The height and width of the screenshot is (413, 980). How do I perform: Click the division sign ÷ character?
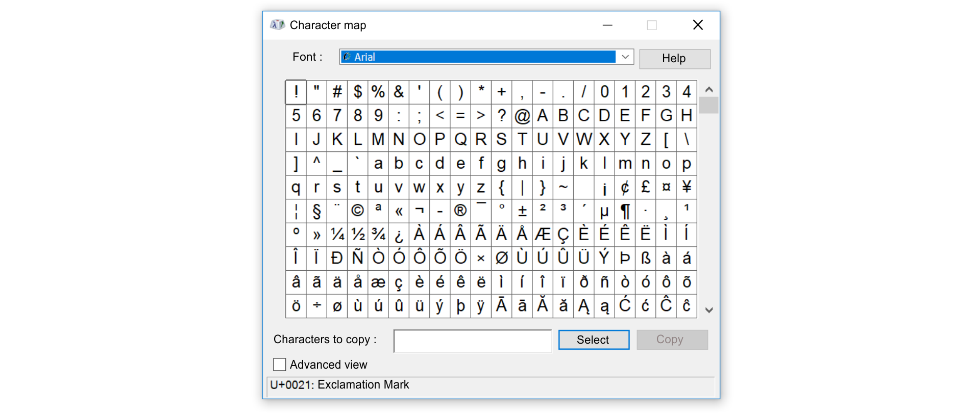[x=316, y=306]
